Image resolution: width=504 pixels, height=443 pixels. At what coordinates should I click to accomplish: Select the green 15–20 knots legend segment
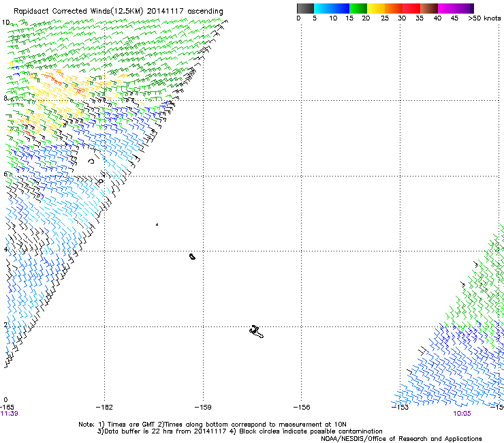[x=358, y=8]
